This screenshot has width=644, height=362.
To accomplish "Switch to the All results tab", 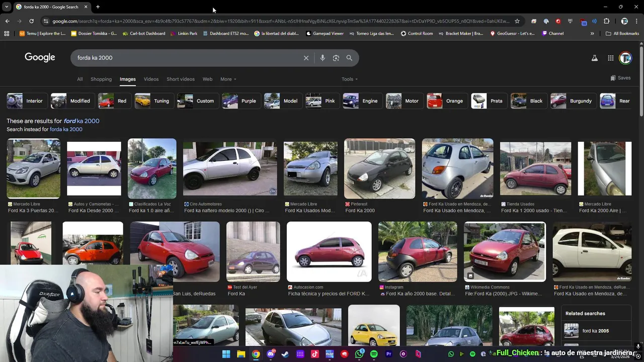I will click(x=79, y=79).
